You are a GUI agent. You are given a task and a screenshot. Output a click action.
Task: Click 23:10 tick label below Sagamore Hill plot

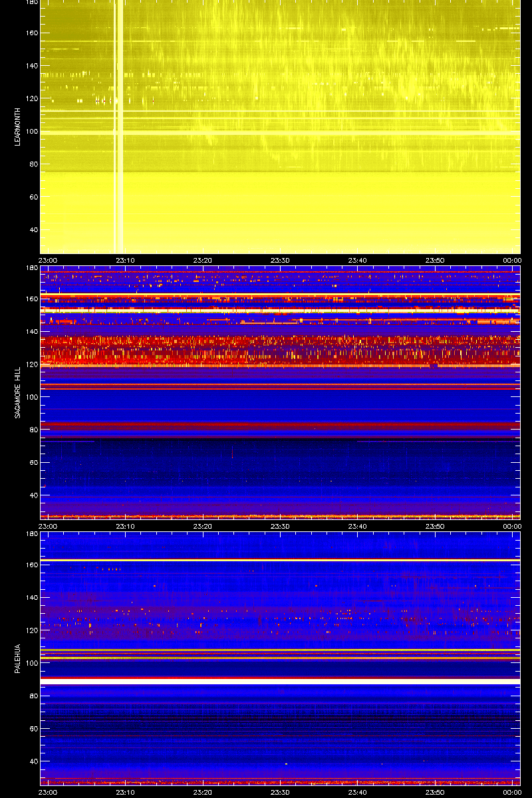click(126, 527)
